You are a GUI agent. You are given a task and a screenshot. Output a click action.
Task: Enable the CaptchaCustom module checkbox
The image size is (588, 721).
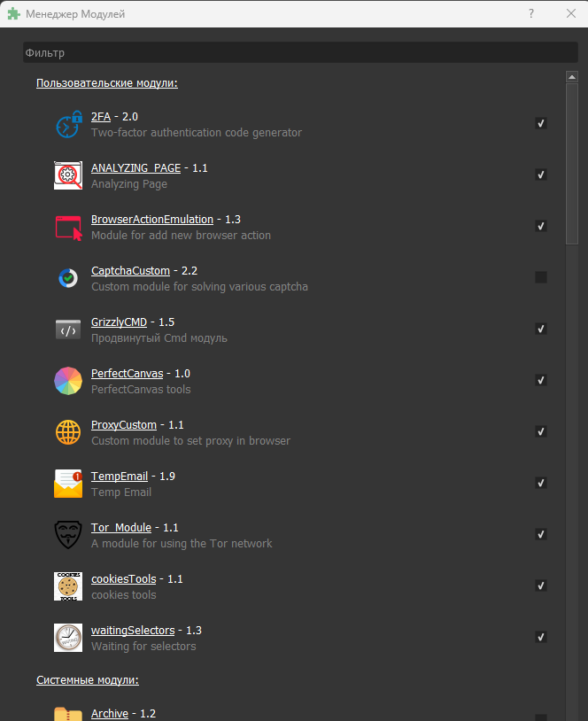[x=541, y=277]
